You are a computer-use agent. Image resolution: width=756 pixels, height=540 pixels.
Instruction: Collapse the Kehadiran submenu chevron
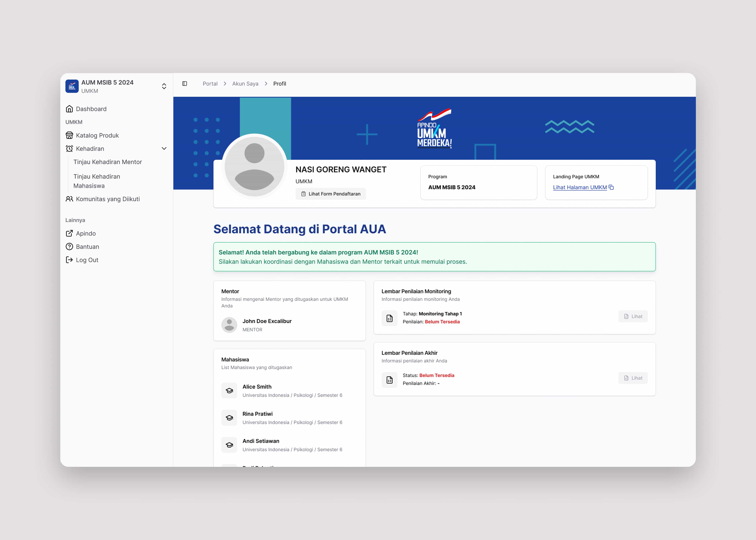[164, 149]
